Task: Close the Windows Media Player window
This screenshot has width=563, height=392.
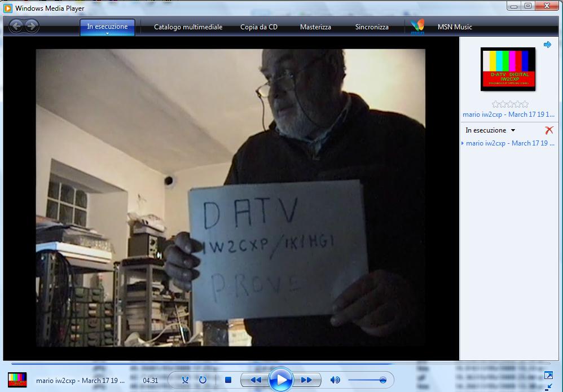Action: click(547, 6)
